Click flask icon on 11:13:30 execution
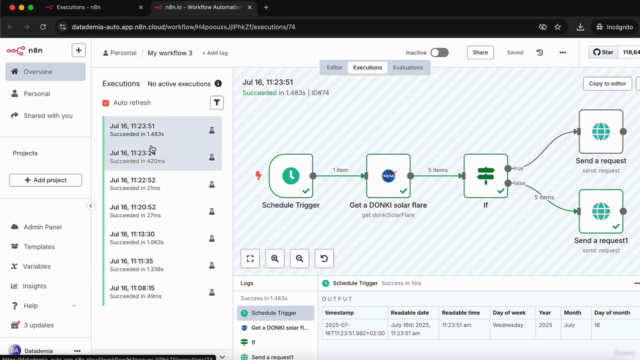The image size is (640, 360). [212, 238]
